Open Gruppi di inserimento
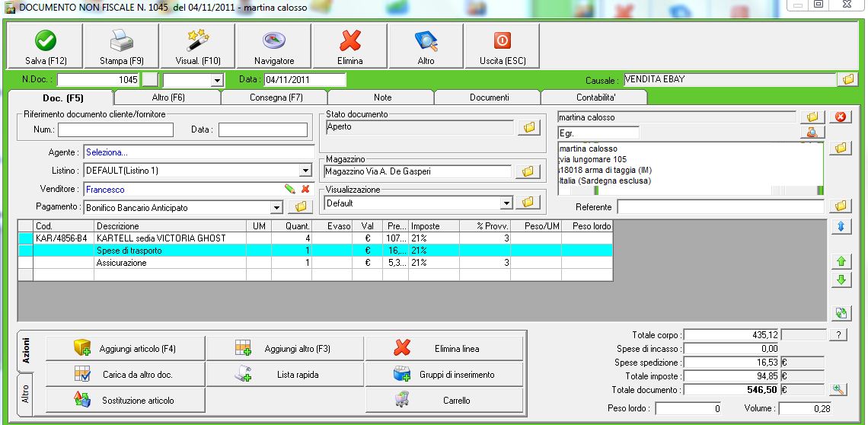 coord(445,375)
